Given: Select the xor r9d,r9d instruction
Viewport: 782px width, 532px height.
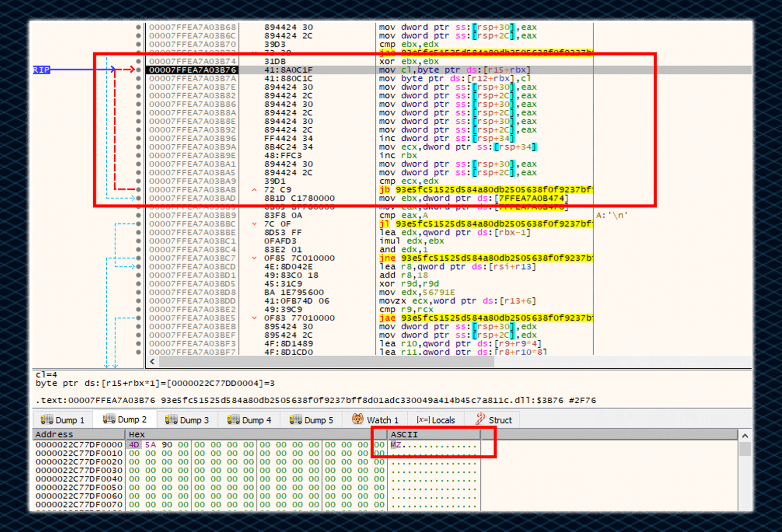Looking at the screenshot, I should [409, 284].
